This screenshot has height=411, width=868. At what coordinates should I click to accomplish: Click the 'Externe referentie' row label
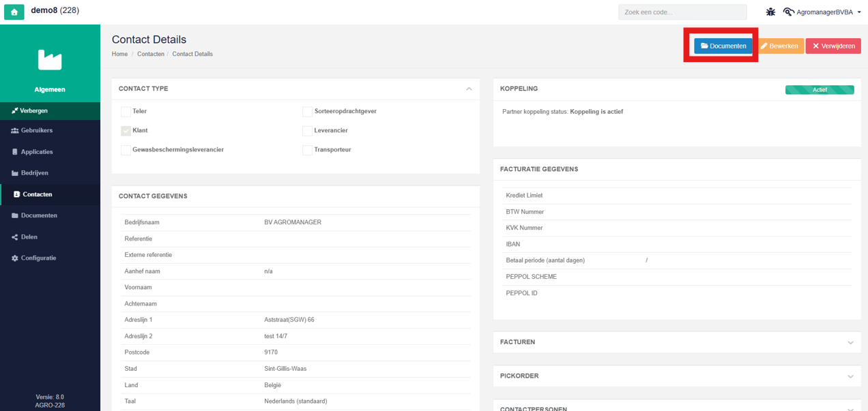tap(148, 255)
